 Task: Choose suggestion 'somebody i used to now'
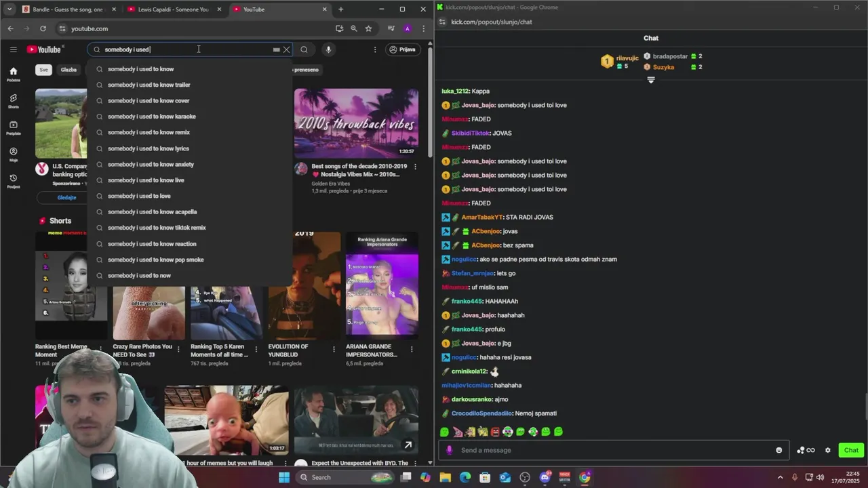point(190,276)
